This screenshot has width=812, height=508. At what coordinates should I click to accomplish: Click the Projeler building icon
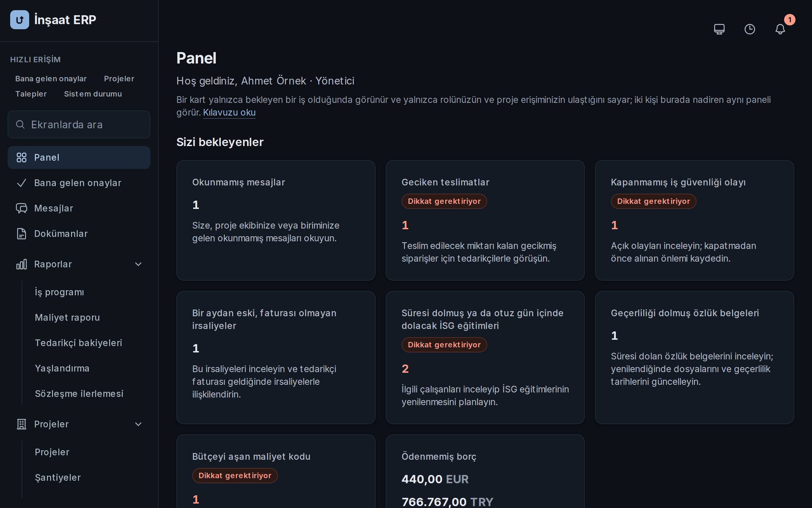(x=22, y=424)
